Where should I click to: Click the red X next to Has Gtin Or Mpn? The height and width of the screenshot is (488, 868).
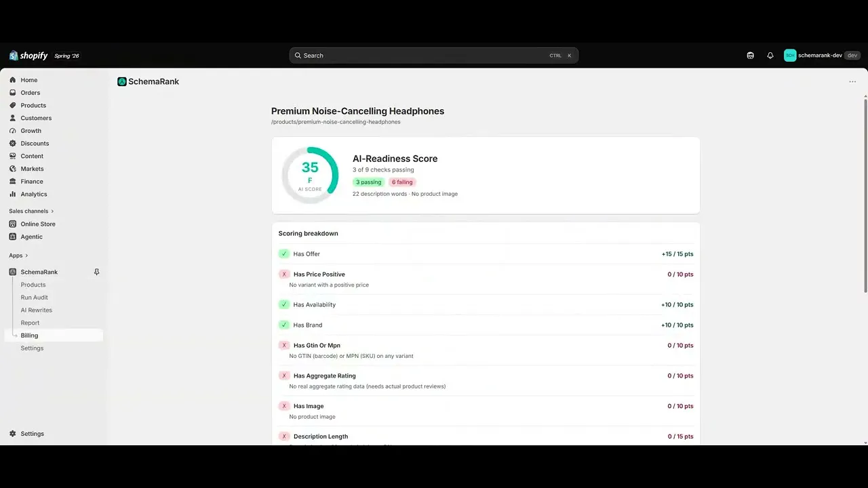coord(284,346)
